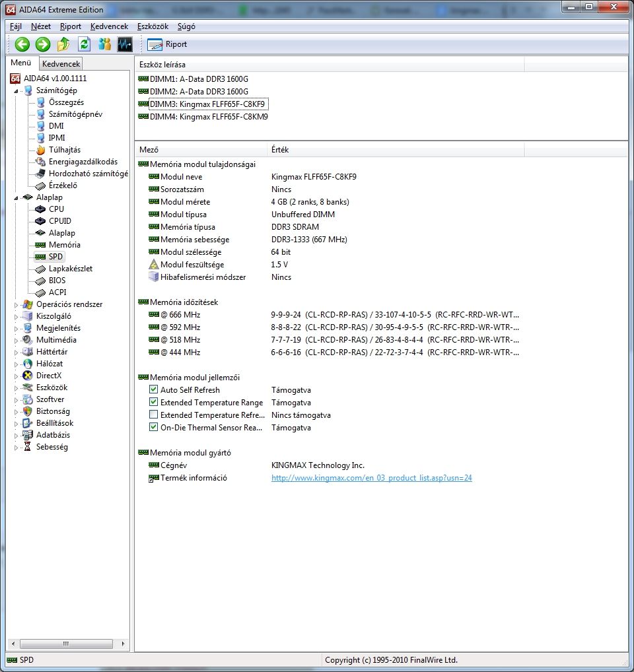Expand the Operációs rendszer node
634x672 pixels.
coord(16,305)
